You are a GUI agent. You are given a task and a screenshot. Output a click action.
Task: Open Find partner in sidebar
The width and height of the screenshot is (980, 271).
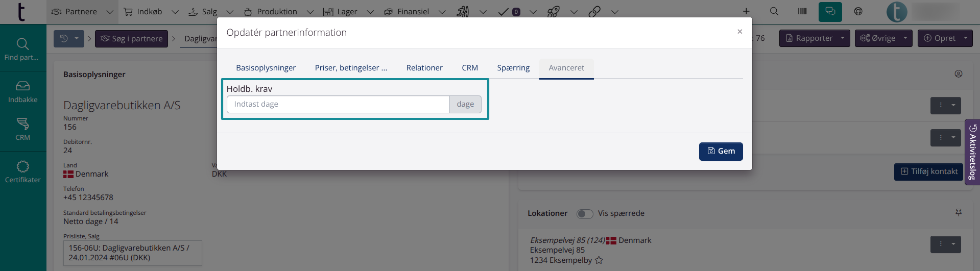click(22, 50)
